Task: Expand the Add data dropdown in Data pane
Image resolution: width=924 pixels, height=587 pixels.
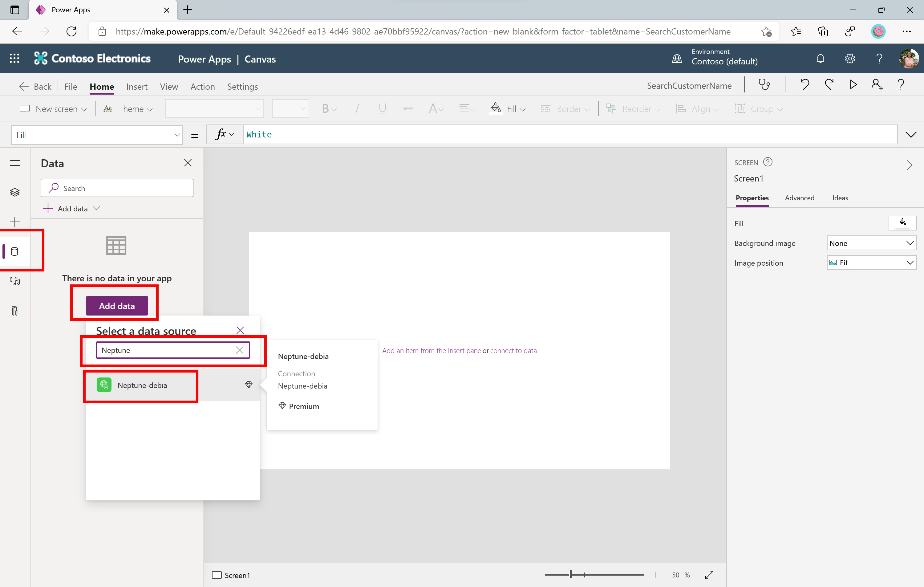Action: click(72, 209)
